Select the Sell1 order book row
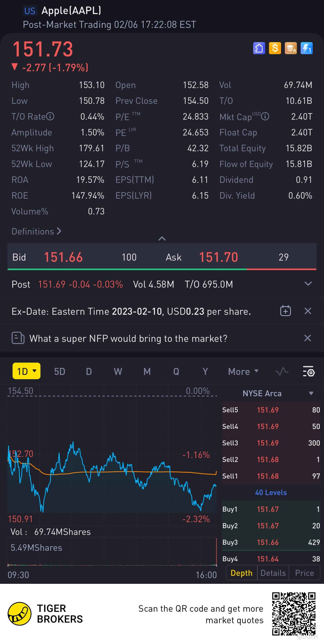This screenshot has height=644, width=324. pos(271,476)
